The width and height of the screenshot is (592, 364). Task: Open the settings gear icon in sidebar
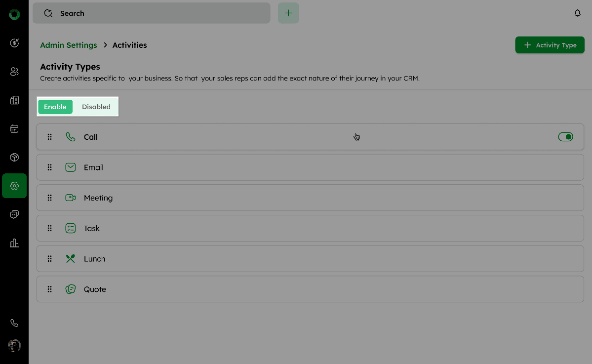click(14, 186)
